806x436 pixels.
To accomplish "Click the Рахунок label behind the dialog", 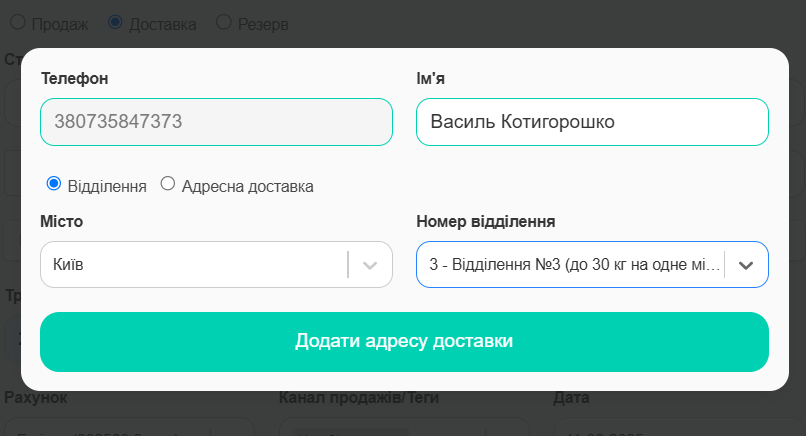I will [x=36, y=397].
